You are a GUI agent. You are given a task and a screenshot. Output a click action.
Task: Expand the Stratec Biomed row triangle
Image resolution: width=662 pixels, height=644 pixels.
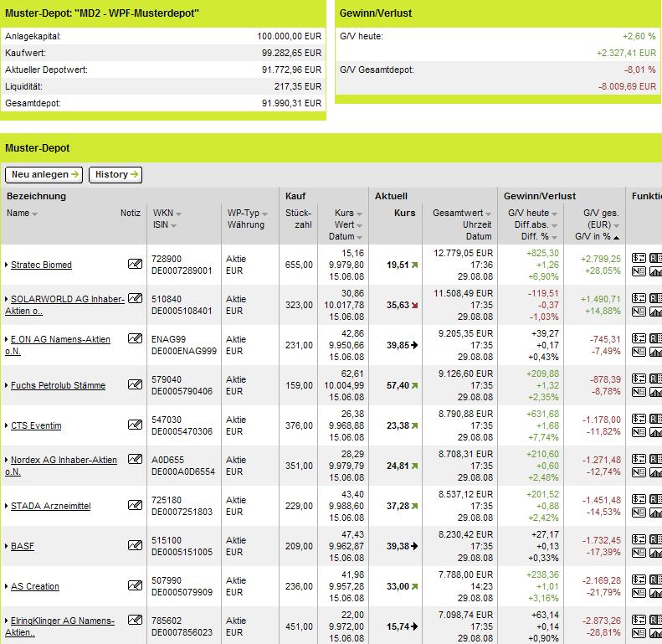(7, 265)
